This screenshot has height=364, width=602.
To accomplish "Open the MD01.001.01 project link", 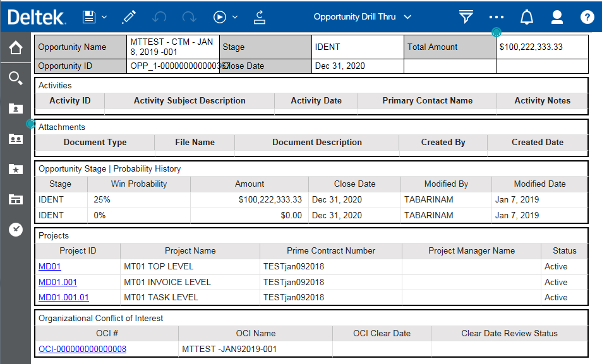I will pos(64,297).
